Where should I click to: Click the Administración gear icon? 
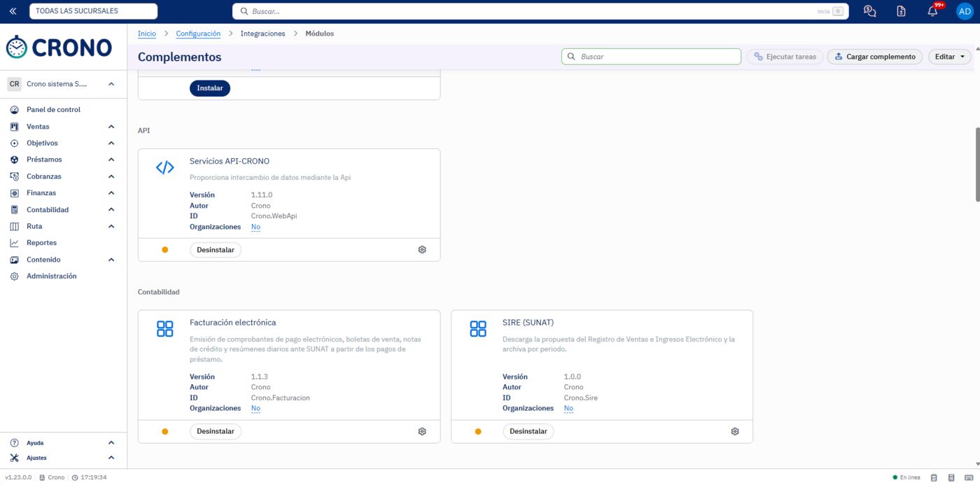(x=14, y=276)
